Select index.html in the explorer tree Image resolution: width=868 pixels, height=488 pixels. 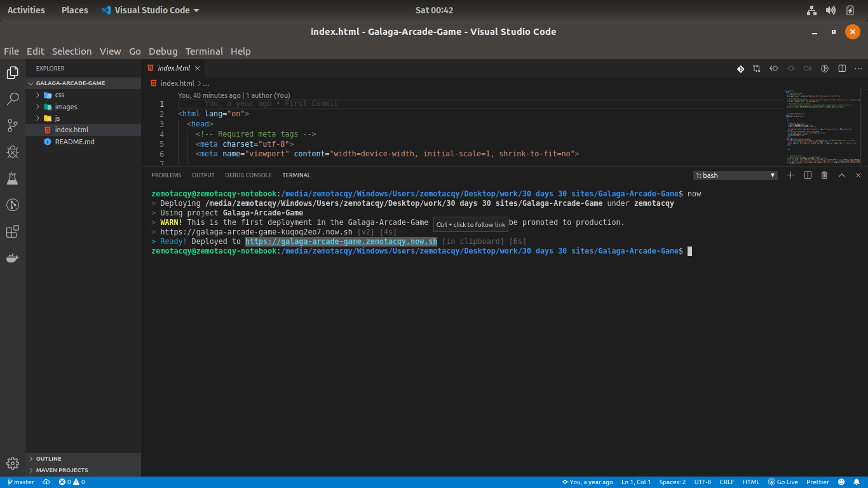[x=83, y=130]
